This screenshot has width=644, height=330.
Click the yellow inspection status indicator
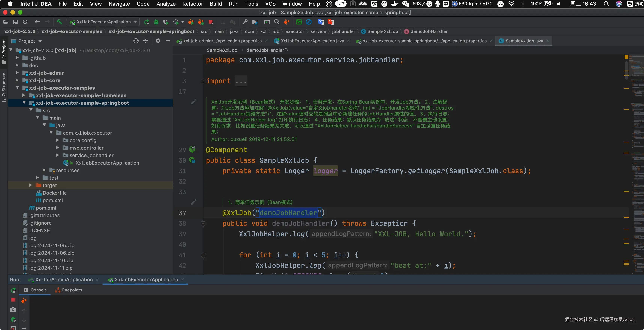click(x=626, y=57)
